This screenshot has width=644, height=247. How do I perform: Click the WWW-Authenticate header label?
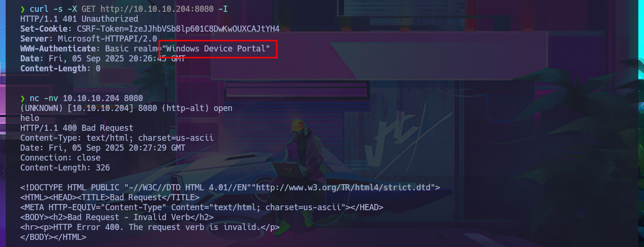(x=58, y=49)
